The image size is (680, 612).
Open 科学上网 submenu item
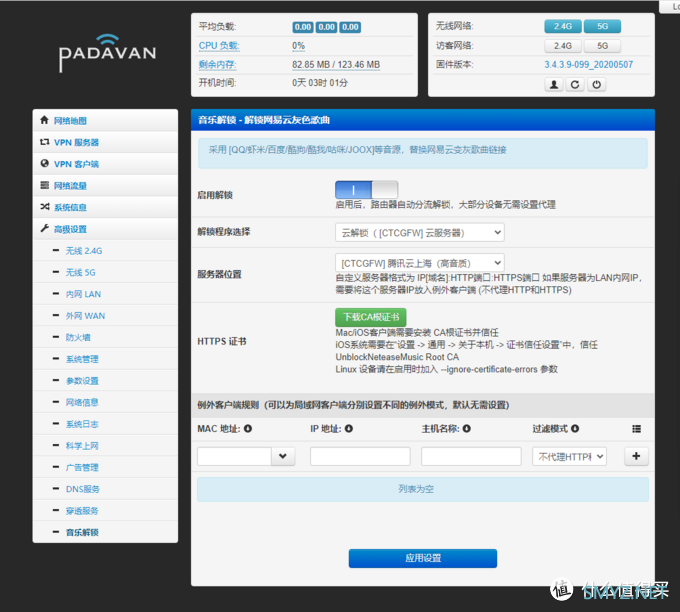(105, 446)
